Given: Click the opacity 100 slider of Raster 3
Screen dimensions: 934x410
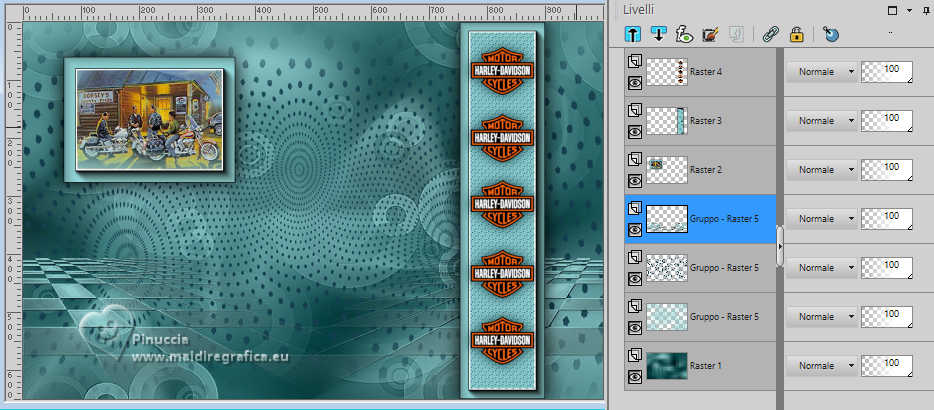Looking at the screenshot, I should [x=887, y=120].
